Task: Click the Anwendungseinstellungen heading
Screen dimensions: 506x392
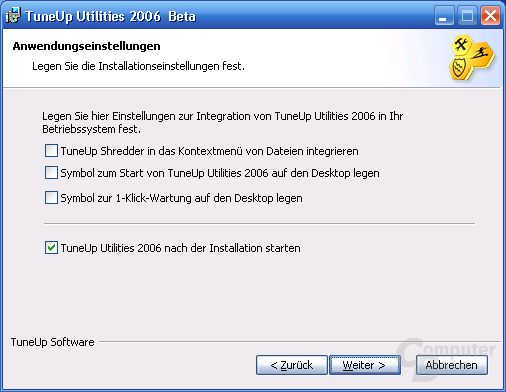Action: tap(86, 46)
